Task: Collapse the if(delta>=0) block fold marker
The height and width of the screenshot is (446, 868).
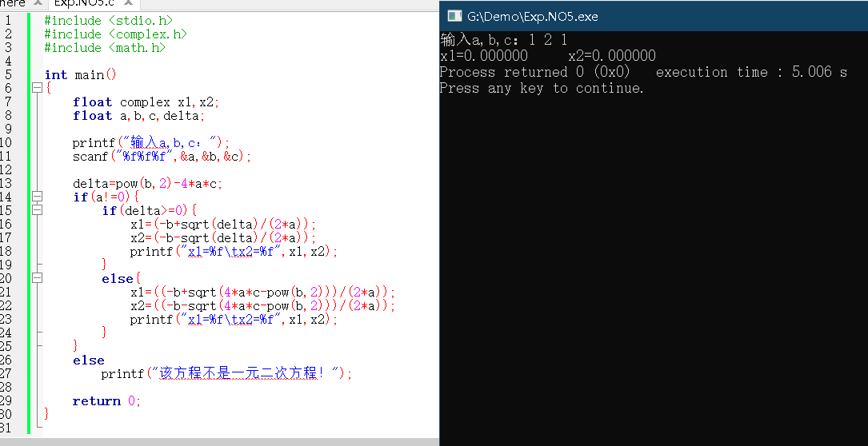Action: tap(37, 210)
